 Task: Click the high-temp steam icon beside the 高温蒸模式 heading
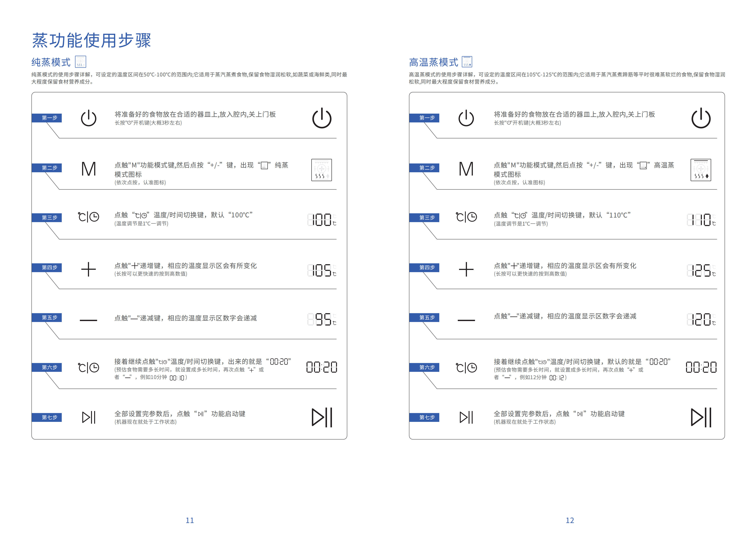tap(467, 62)
